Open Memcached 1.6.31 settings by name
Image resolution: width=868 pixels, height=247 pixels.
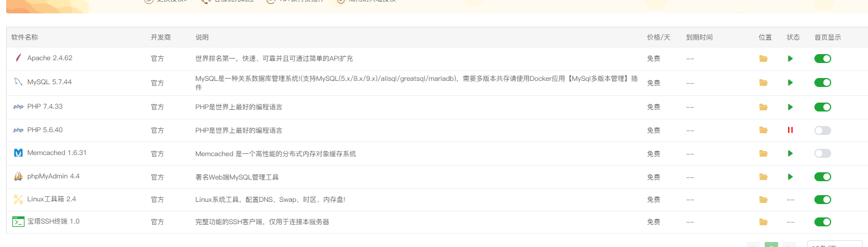point(57,153)
